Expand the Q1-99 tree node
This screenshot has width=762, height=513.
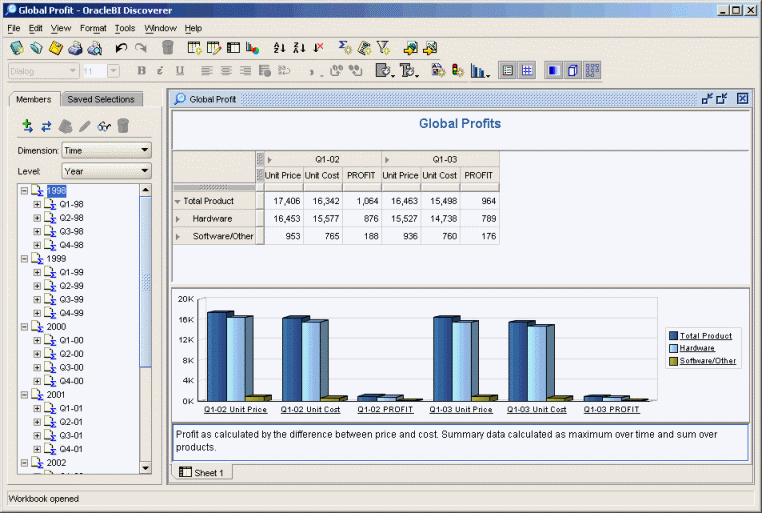[x=37, y=273]
